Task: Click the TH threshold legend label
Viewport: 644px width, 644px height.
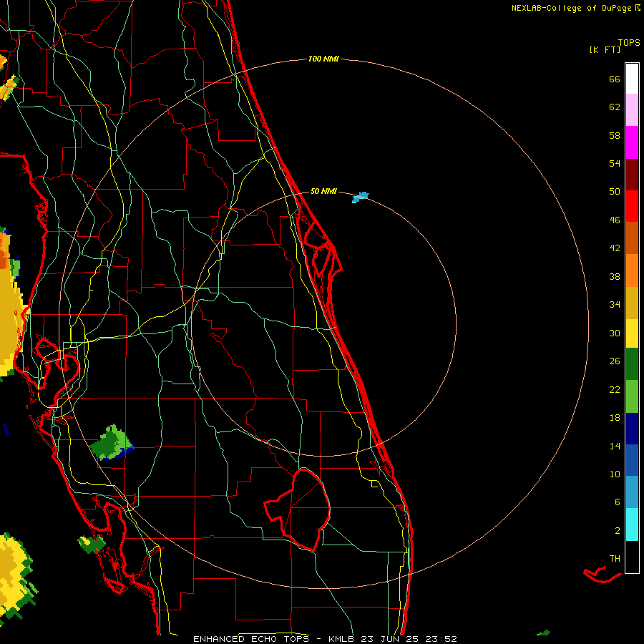Action: [x=615, y=559]
